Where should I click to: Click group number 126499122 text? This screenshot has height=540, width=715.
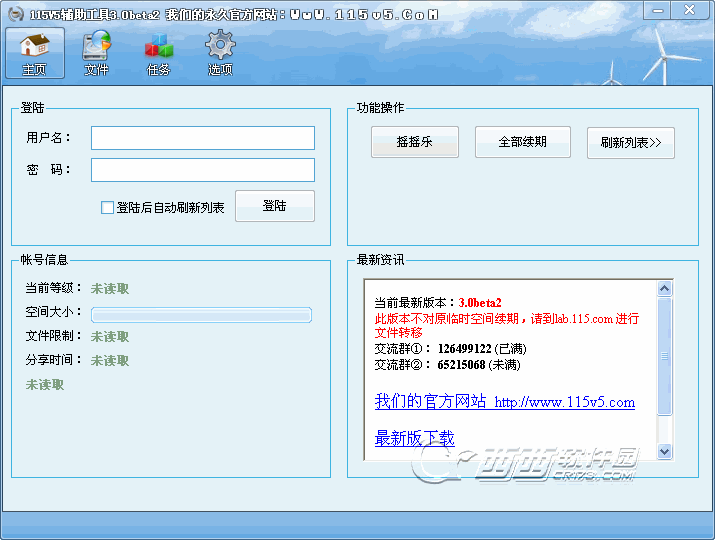pyautogui.click(x=465, y=349)
